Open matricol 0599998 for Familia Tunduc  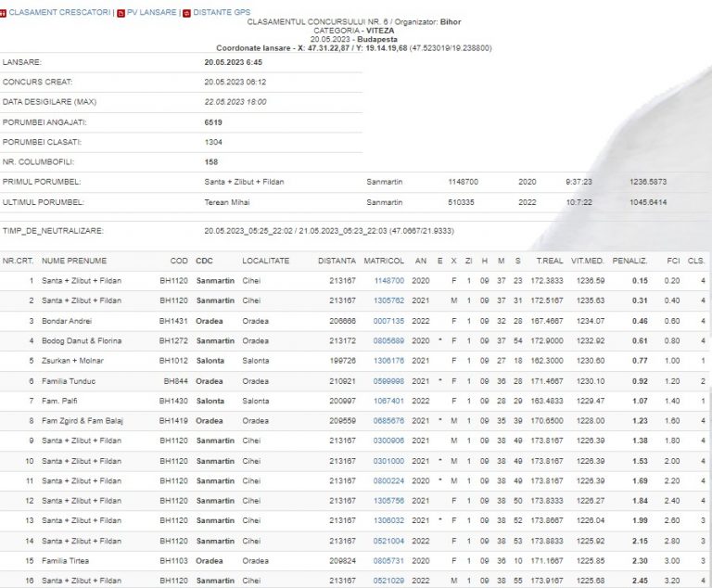[x=388, y=381]
